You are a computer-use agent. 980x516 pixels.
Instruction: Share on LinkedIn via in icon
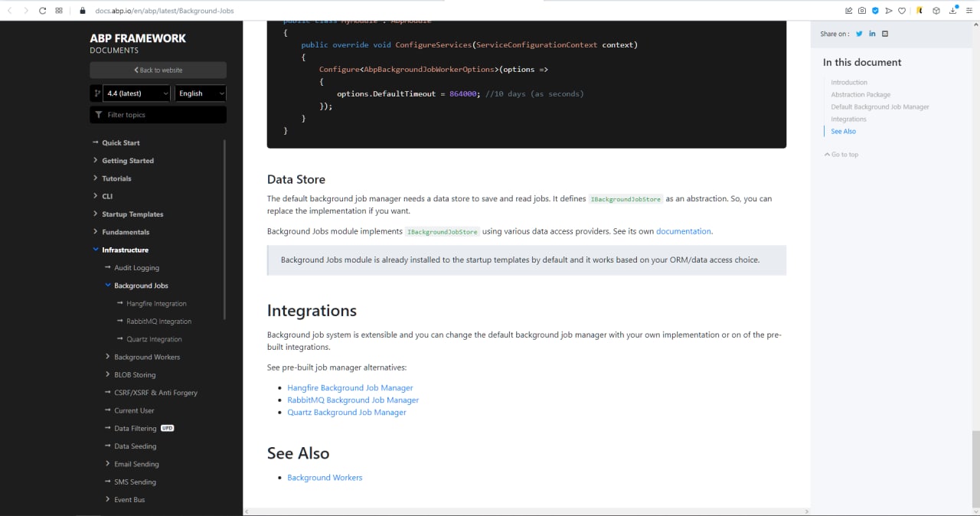click(x=872, y=34)
